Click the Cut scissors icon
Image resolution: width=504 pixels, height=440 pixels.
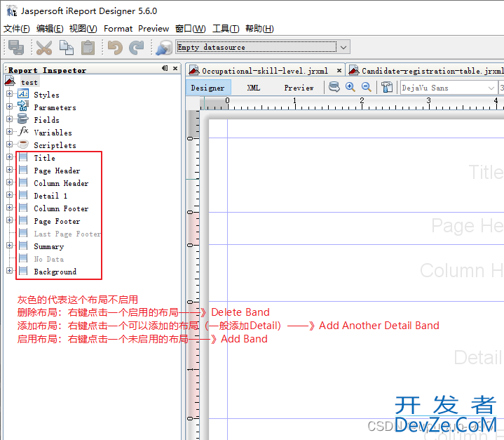click(44, 48)
